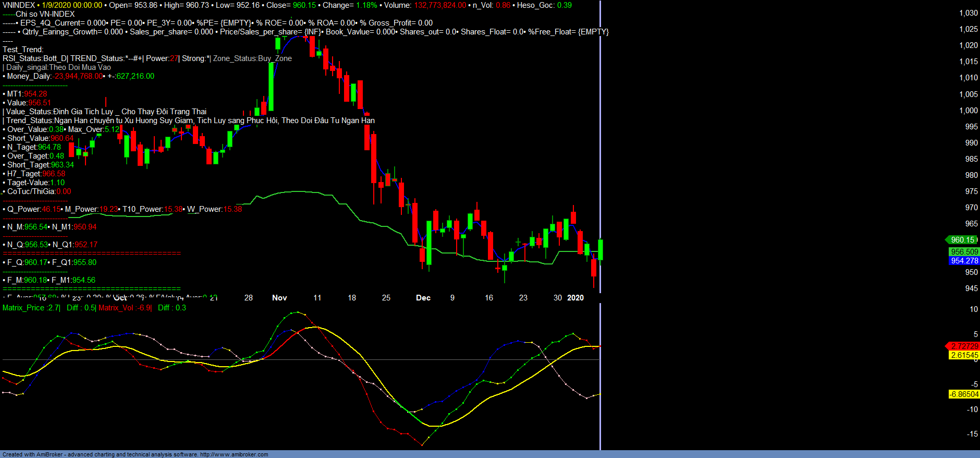Click the 945 price axis level
This screenshot has height=458, width=980.
pos(971,288)
